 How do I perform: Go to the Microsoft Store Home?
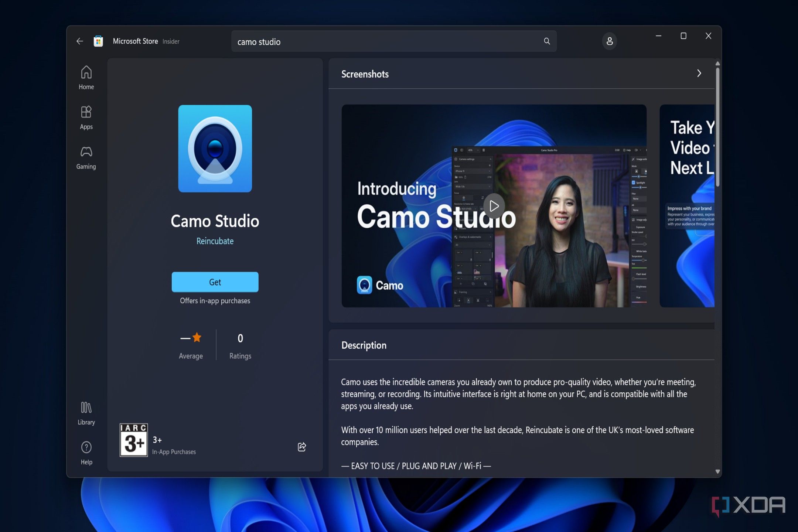[x=86, y=77]
